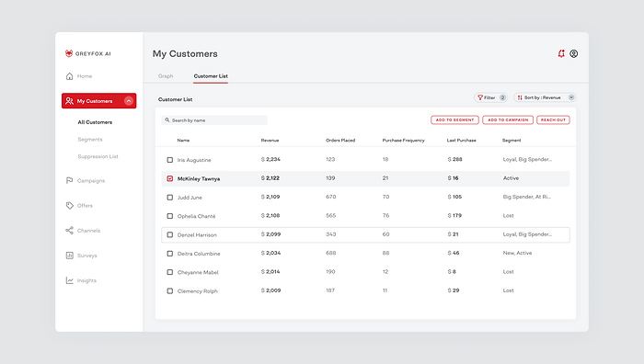644x364 pixels.
Task: Open the Surveys section
Action: [87, 256]
